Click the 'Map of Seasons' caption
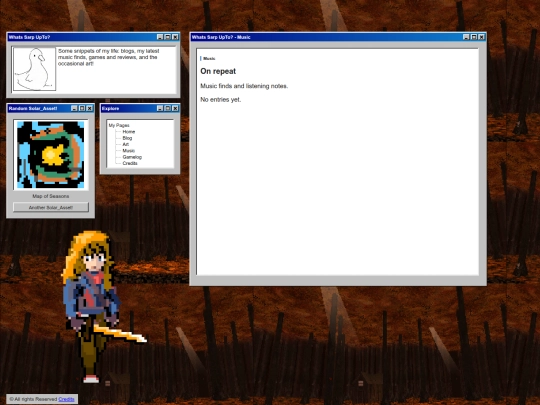The width and height of the screenshot is (540, 405). pyautogui.click(x=51, y=196)
